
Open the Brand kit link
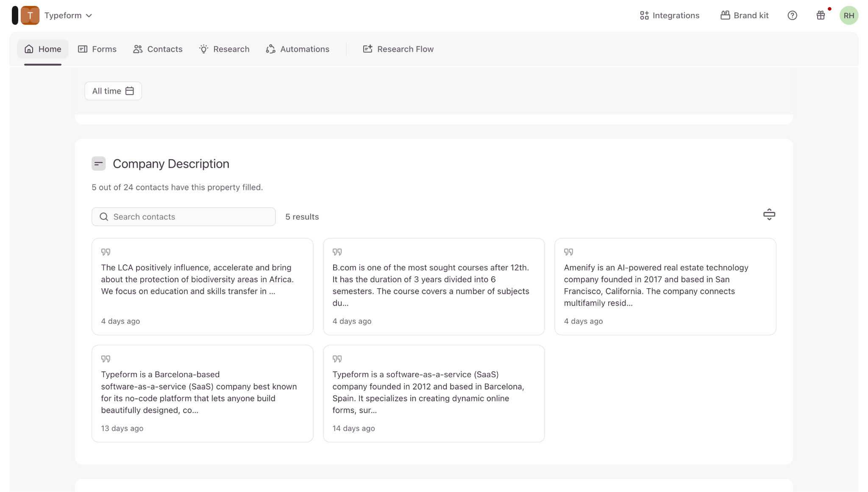(x=744, y=15)
